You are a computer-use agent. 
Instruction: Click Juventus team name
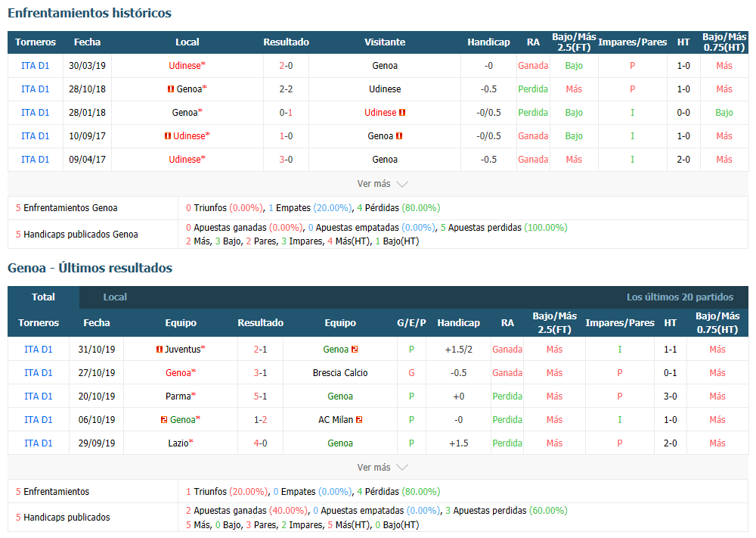(183, 350)
